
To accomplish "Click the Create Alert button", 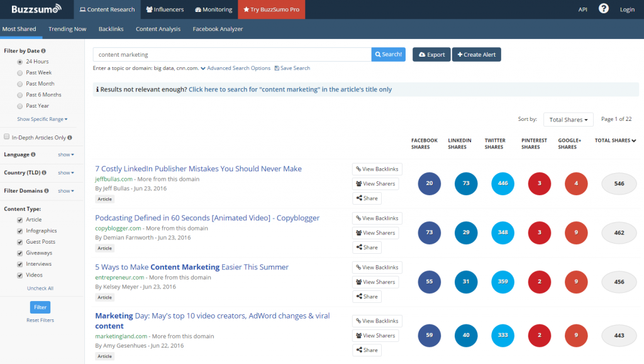I will click(x=477, y=54).
